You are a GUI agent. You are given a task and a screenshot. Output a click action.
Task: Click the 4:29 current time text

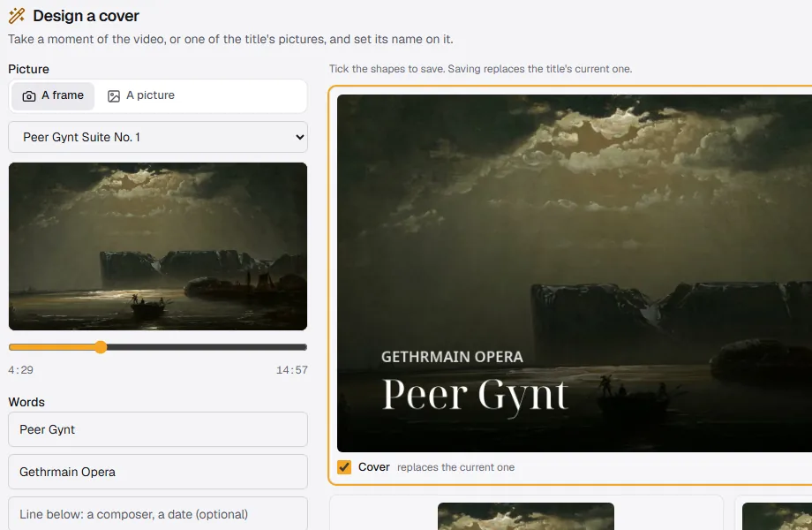point(20,370)
